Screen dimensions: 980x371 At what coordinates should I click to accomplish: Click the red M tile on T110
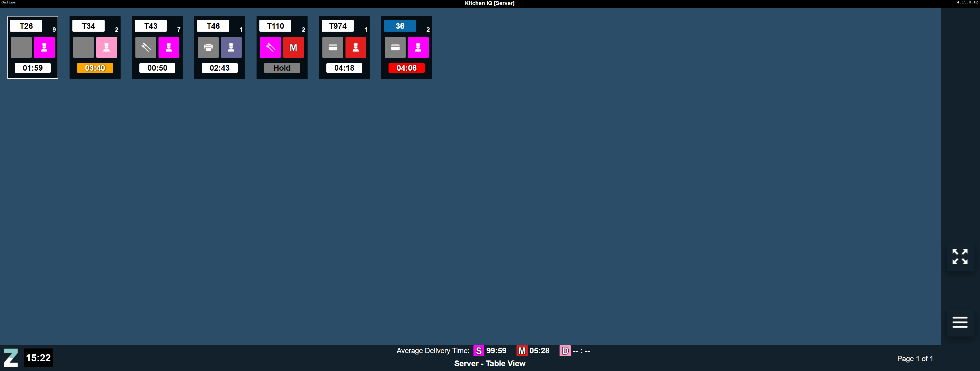click(x=293, y=48)
